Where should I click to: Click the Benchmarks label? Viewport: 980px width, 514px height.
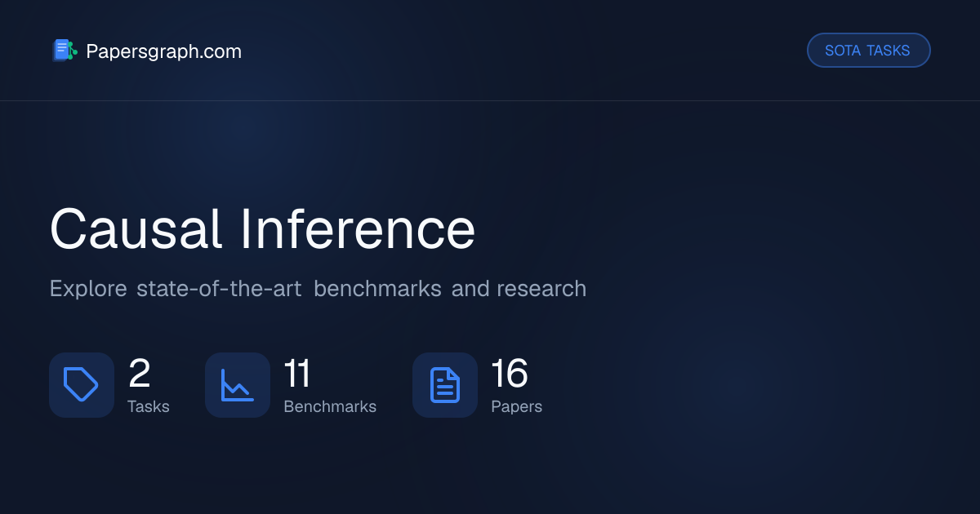pos(330,406)
